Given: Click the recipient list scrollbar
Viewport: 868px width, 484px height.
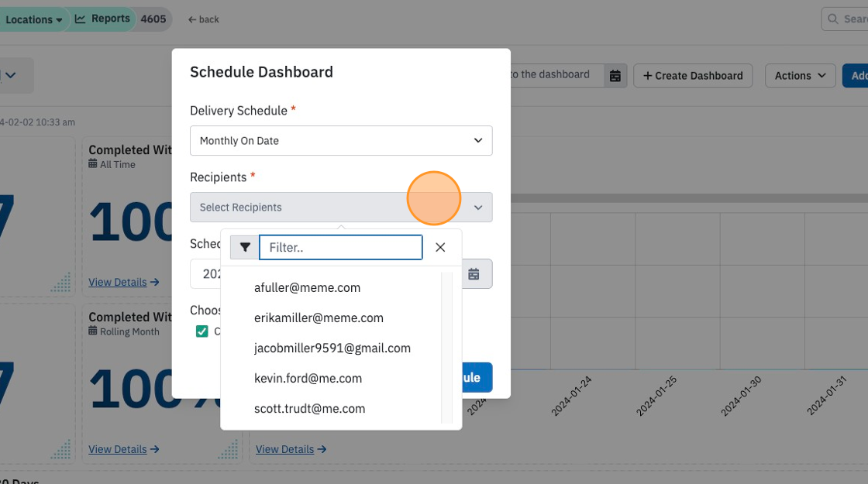Looking at the screenshot, I should (446, 348).
